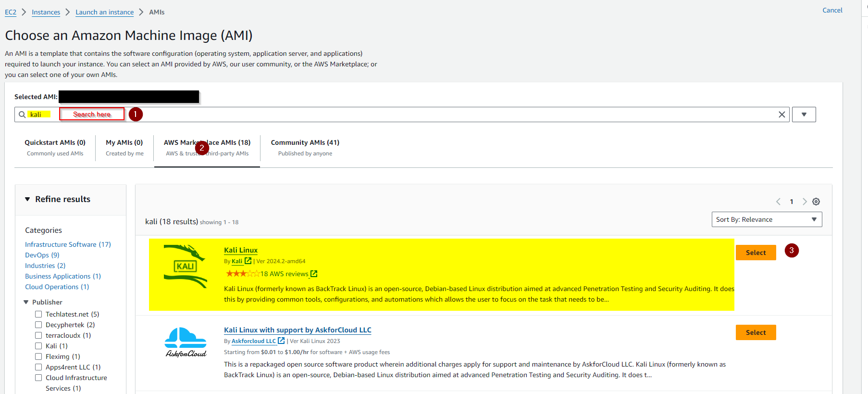868x394 pixels.
Task: Open the Askforcloud LLC publisher link
Action: coord(254,341)
